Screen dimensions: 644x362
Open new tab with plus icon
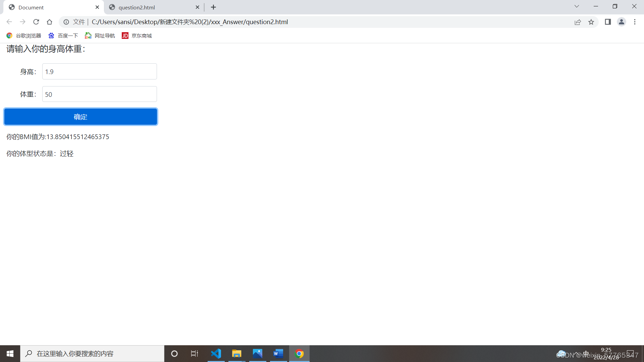point(213,7)
